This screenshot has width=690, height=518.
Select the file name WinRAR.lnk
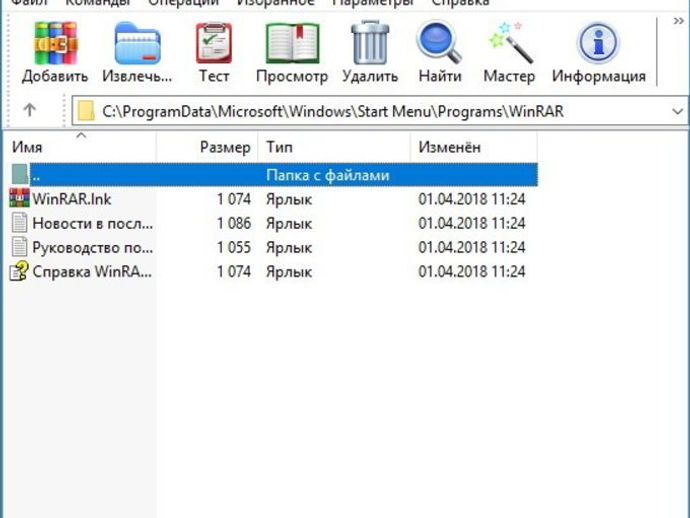(x=72, y=199)
